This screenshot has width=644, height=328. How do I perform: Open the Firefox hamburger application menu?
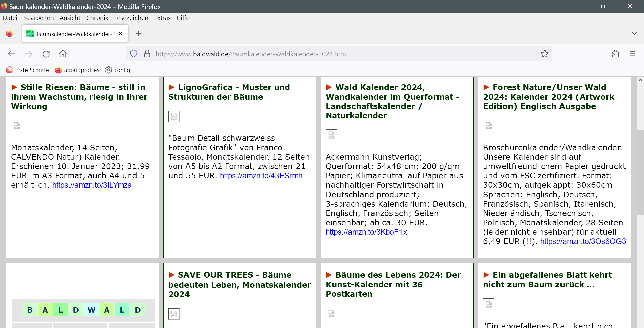(x=632, y=54)
